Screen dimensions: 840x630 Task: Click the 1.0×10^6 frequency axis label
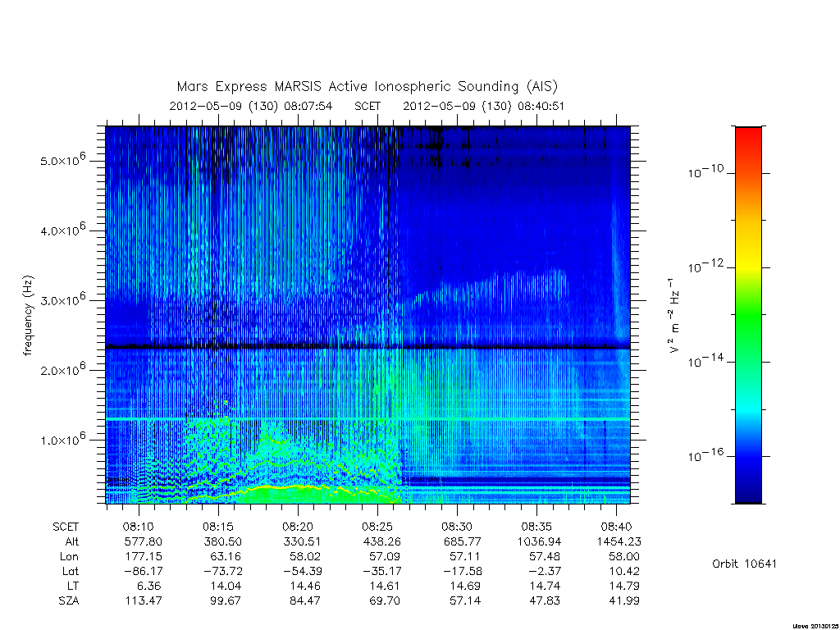(x=63, y=439)
